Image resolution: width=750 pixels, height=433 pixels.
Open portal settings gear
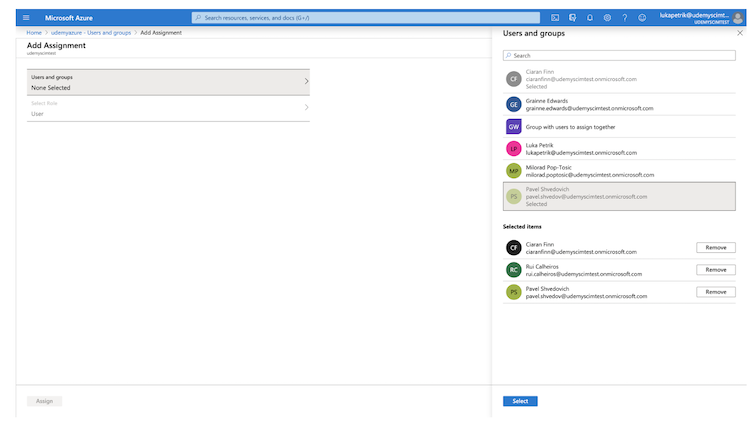[607, 18]
